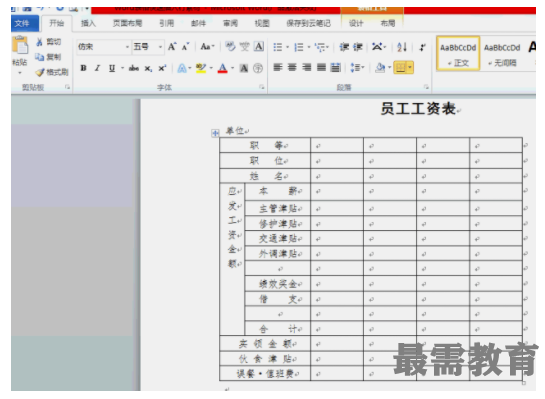Viewport: 545px width, 399px height.
Task: Increase indent of the paragraph
Action: [x=358, y=47]
